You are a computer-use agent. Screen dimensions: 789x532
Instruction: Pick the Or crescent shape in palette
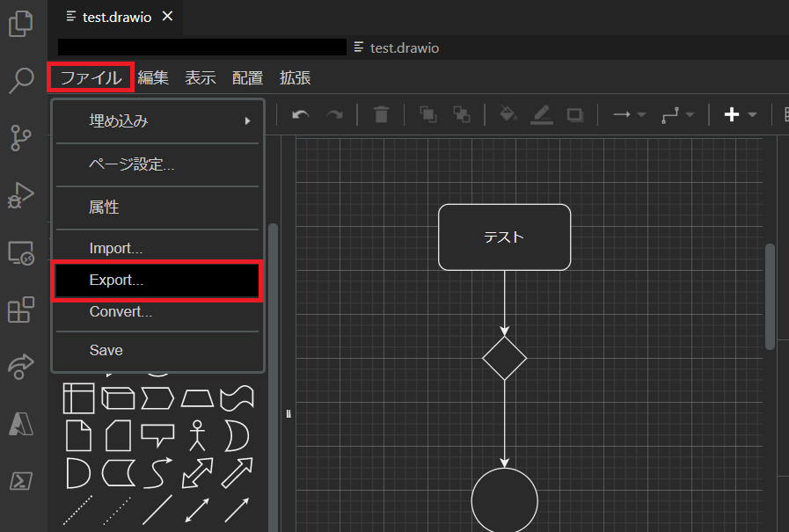tap(237, 436)
